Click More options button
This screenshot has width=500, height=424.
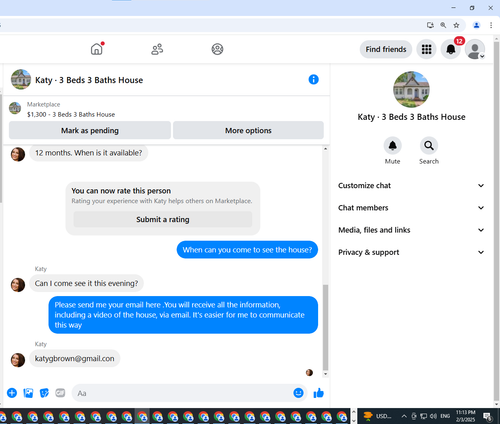coord(248,130)
